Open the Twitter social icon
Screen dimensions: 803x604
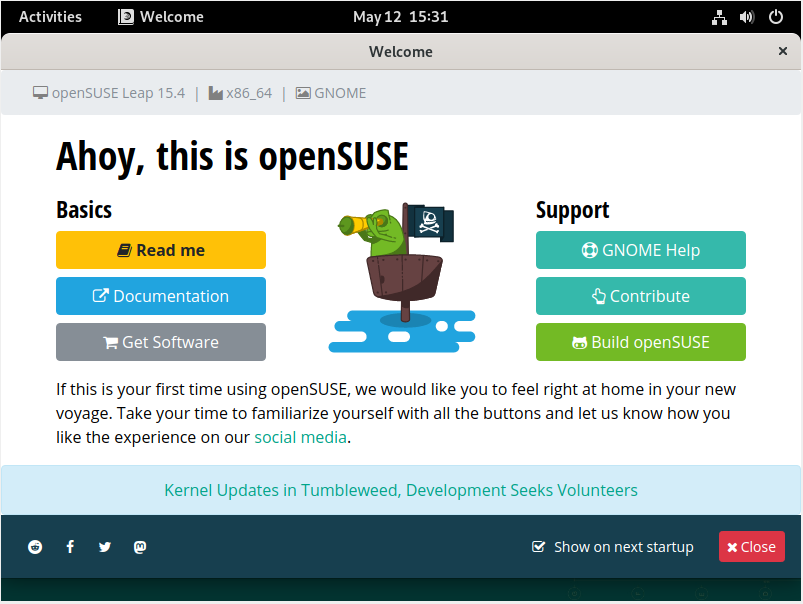click(x=105, y=547)
